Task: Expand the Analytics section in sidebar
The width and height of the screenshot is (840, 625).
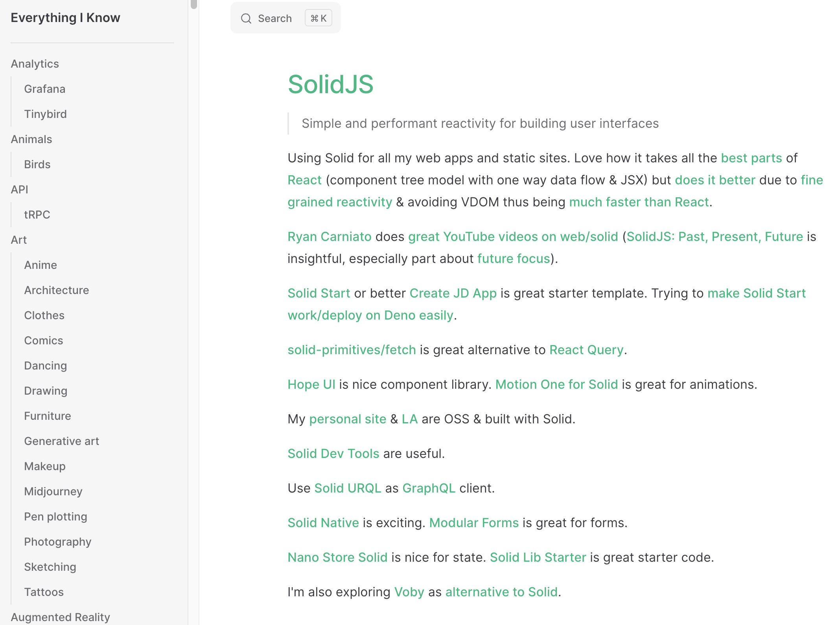Action: pos(35,64)
